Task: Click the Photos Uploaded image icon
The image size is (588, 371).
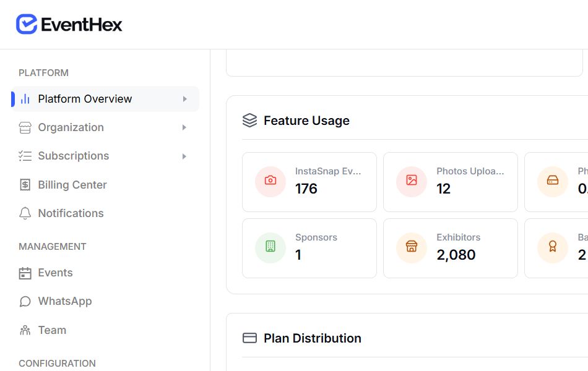Action: (x=412, y=181)
